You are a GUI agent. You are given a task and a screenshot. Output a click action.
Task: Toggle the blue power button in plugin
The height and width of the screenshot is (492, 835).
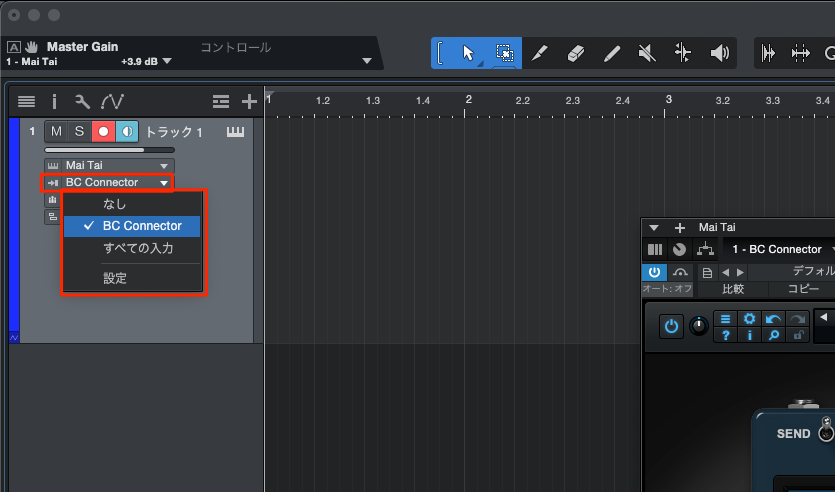671,326
